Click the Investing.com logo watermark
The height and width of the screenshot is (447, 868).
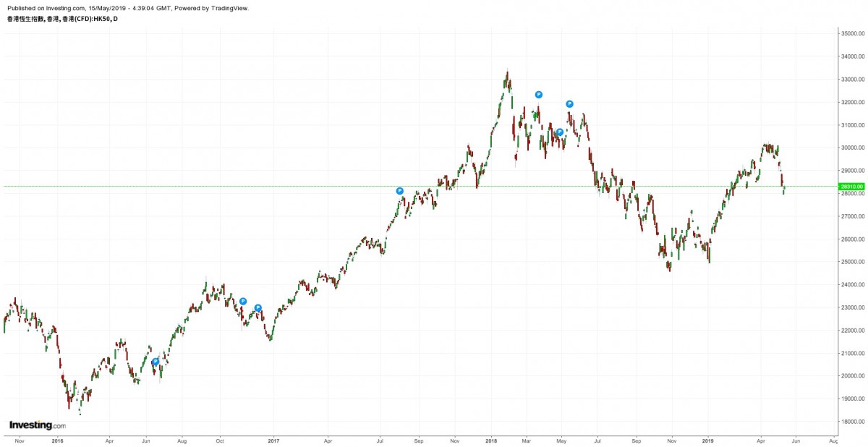click(37, 425)
